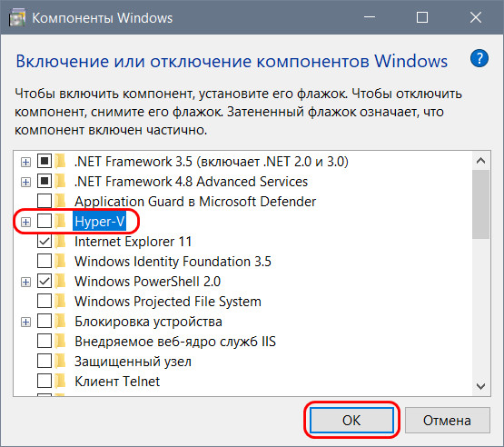The image size is (504, 447).
Task: Click the Windows Features title bar icon
Action: pyautogui.click(x=16, y=18)
